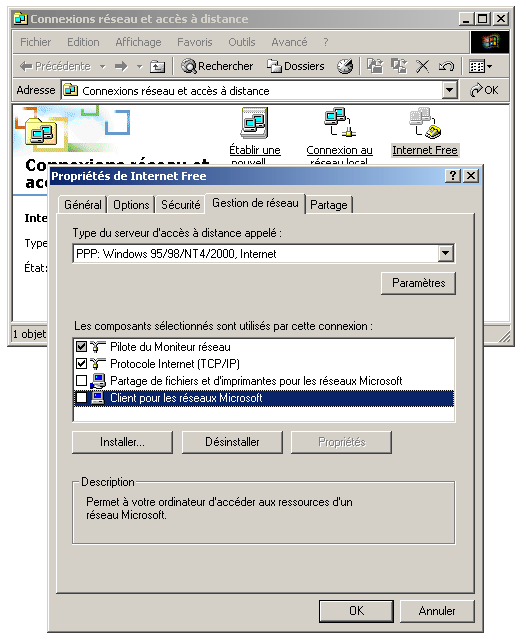
Task: Open the Dossiers folders pane
Action: pyautogui.click(x=296, y=66)
